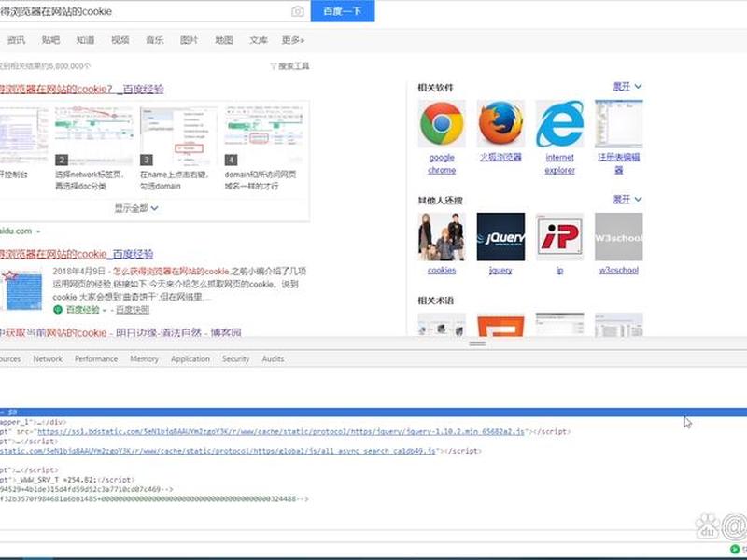Switch to DevTools Audits tab

tap(273, 359)
